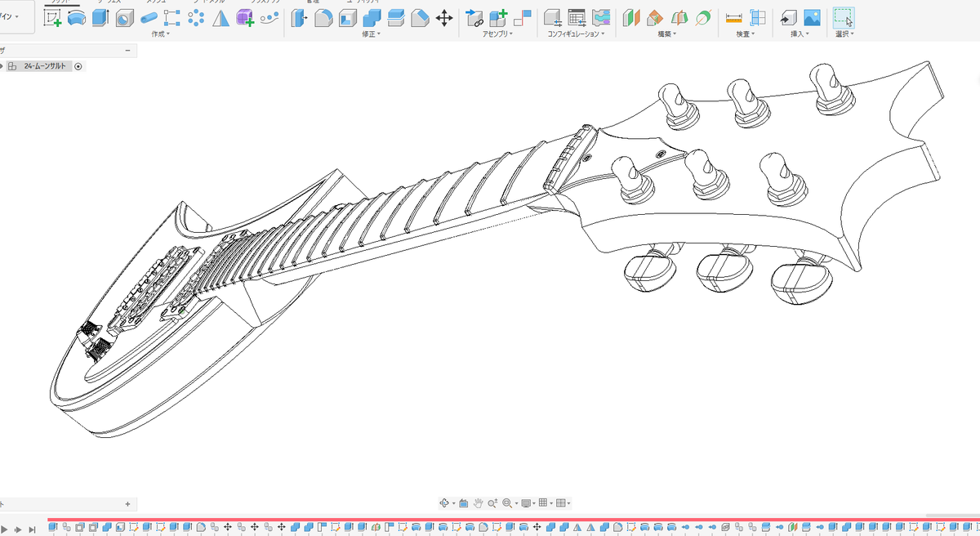Collapse the browser panel with minus button
Screen dimensions: 980x536
point(127,51)
